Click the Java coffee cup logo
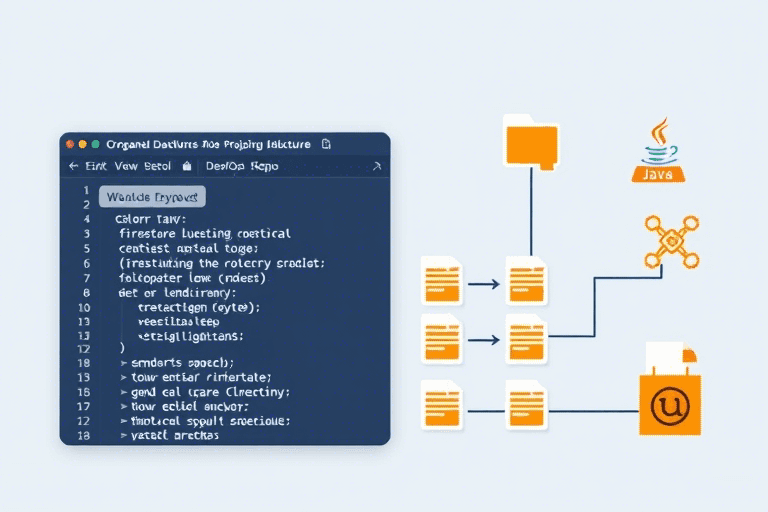 658,152
